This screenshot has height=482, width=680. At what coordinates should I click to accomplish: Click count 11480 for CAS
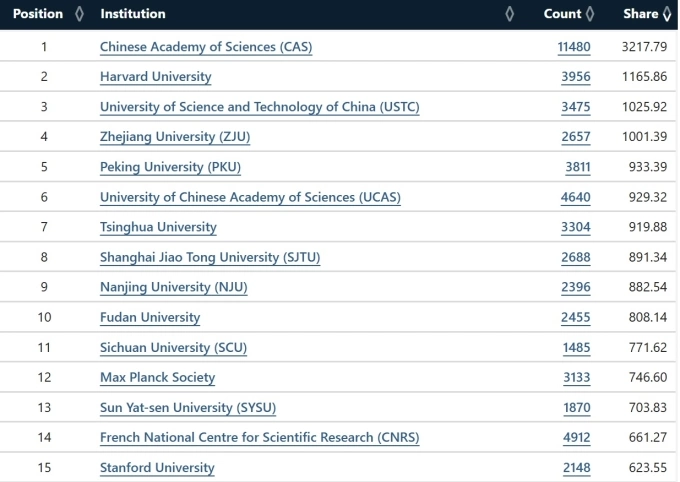574,47
